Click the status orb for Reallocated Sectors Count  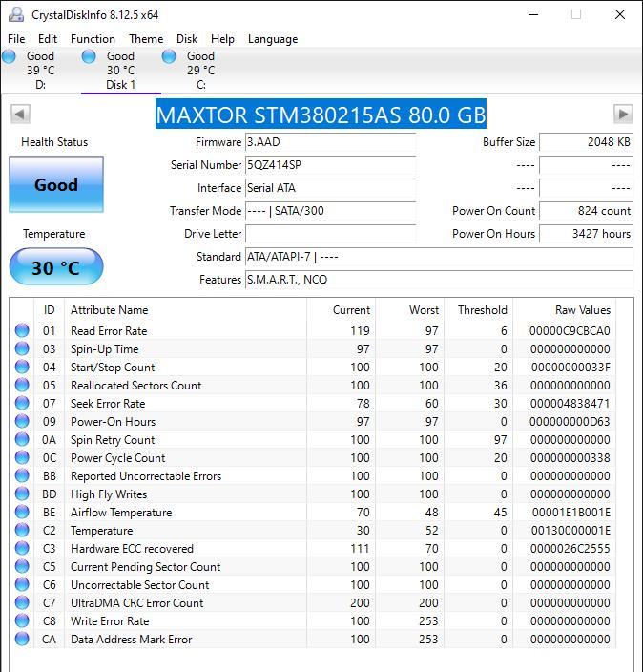pos(22,385)
